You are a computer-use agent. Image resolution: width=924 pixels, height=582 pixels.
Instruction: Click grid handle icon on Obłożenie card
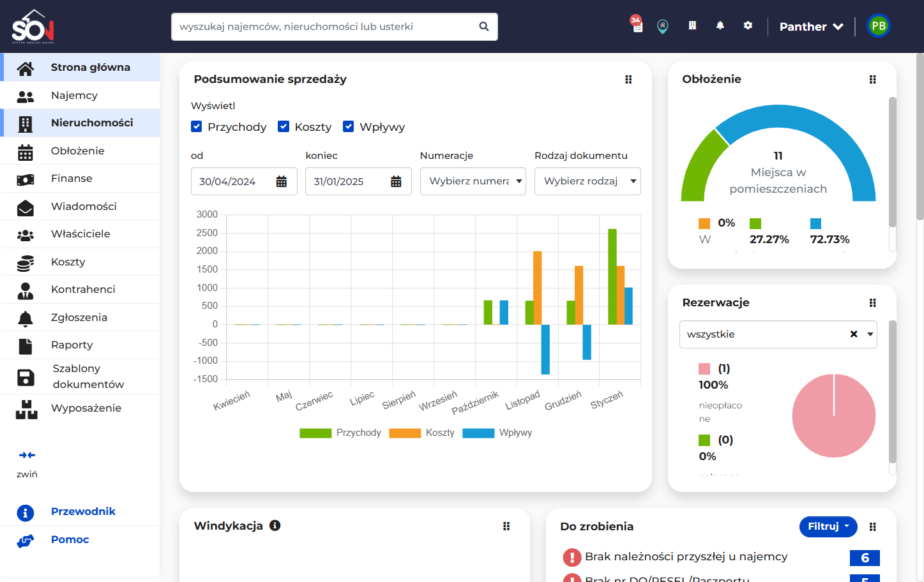pyautogui.click(x=873, y=80)
